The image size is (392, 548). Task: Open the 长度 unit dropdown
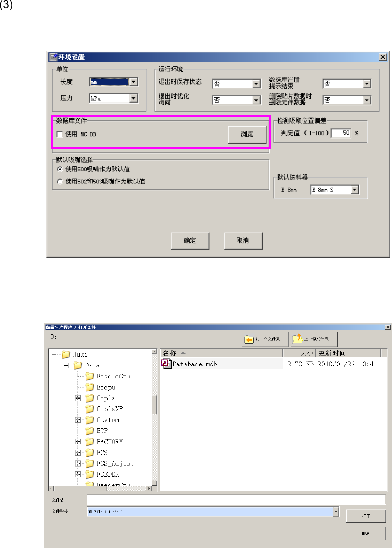click(x=134, y=82)
